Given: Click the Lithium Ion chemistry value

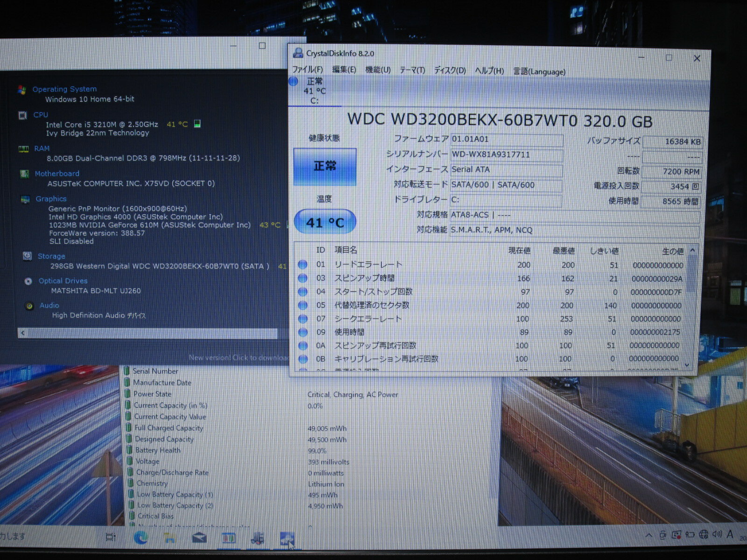Looking at the screenshot, I should point(326,484).
